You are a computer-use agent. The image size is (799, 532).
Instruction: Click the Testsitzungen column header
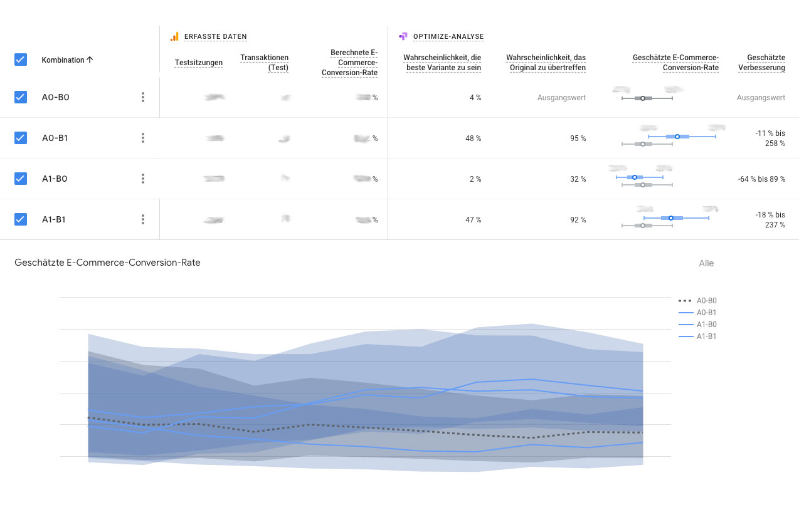click(x=199, y=63)
